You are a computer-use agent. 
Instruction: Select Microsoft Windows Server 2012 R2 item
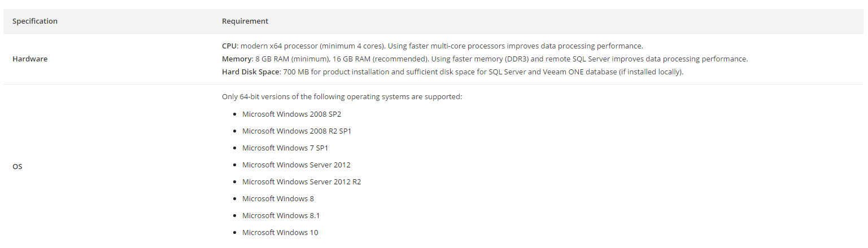[x=302, y=181]
